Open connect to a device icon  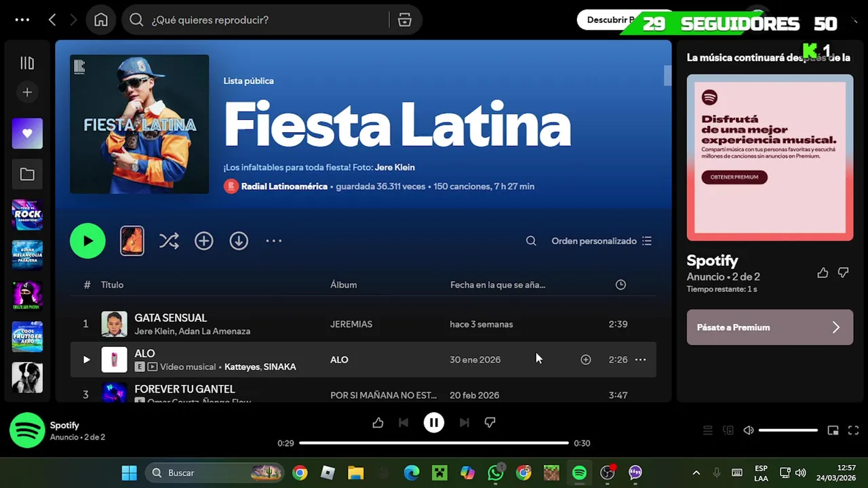click(x=728, y=430)
